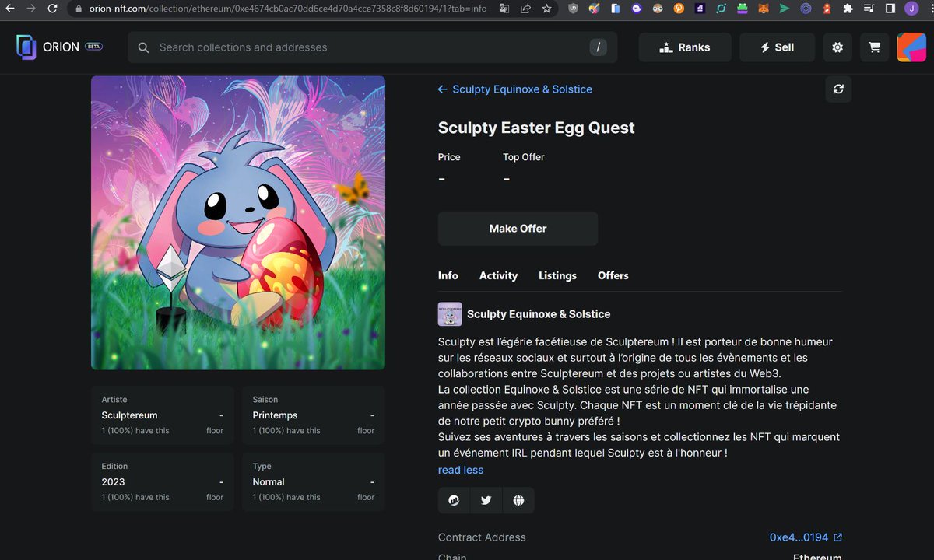Reload the browser page
The width and height of the screenshot is (934, 560).
point(52,9)
